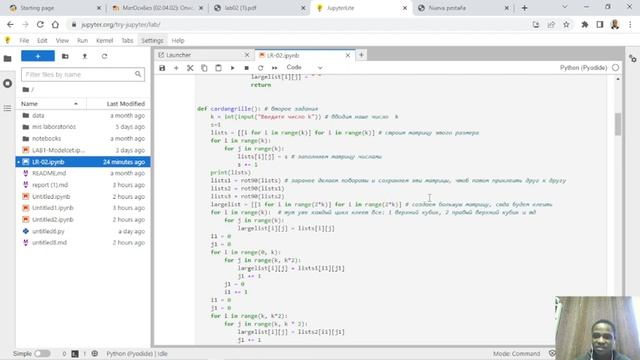The height and width of the screenshot is (360, 640).
Task: Open the Edit menu
Action: (x=42, y=40)
